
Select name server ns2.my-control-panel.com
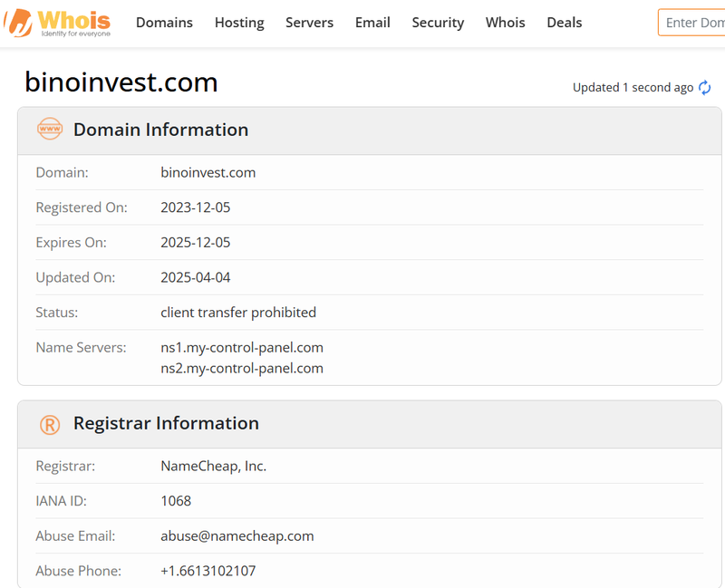(x=242, y=369)
